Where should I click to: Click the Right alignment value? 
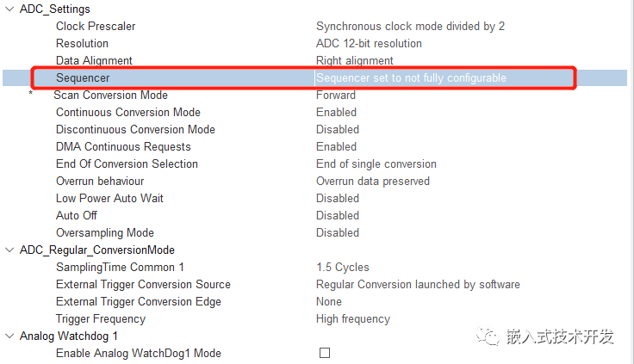pos(355,60)
